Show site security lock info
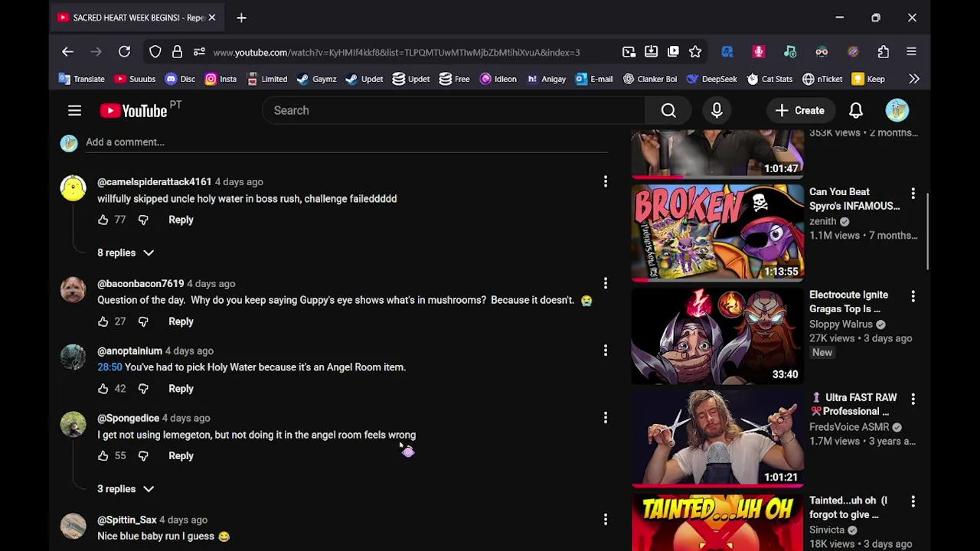The image size is (980, 551). click(x=177, y=52)
